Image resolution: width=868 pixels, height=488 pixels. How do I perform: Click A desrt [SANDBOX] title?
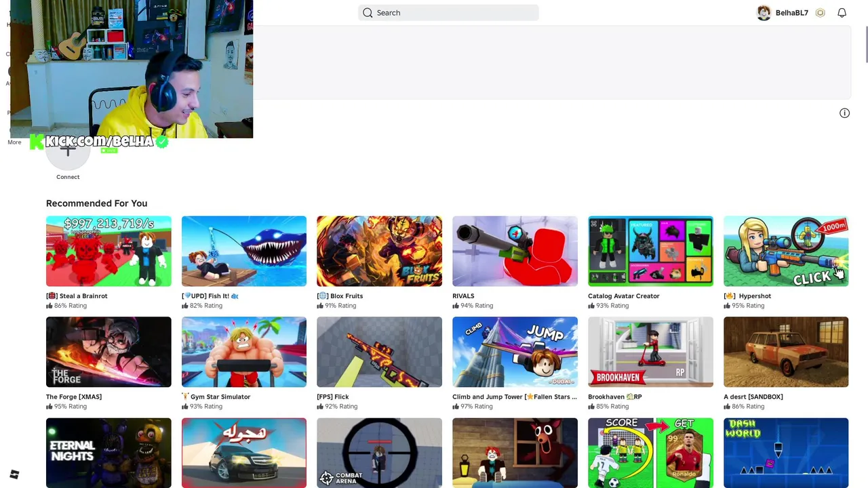coord(753,397)
